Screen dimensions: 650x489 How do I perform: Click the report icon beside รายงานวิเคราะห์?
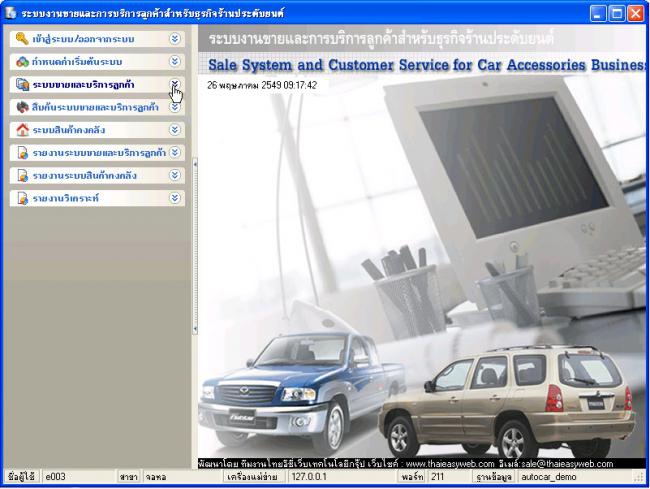coord(22,198)
